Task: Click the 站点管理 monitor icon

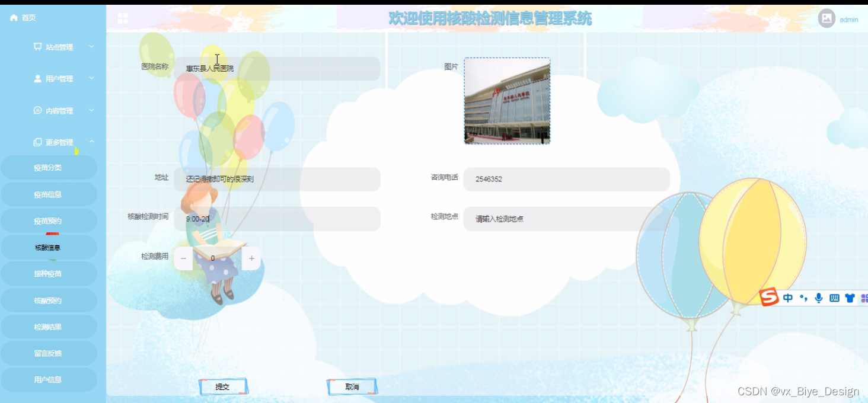Action: (x=38, y=47)
